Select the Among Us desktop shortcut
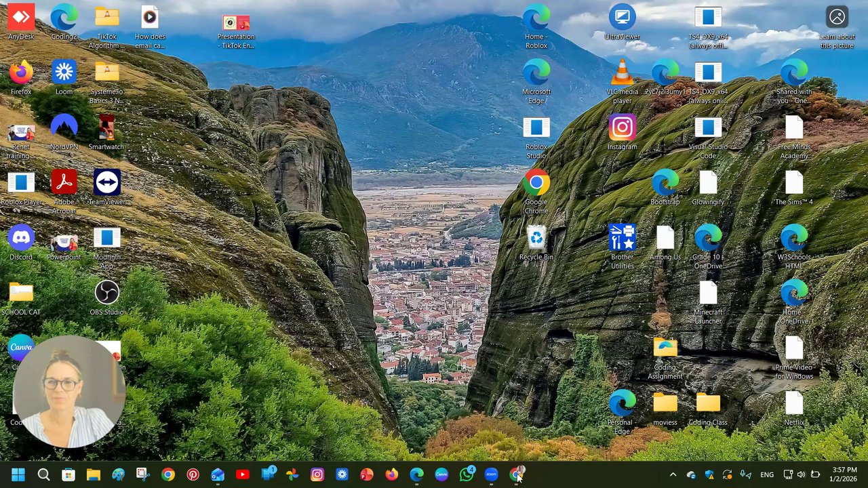 665,243
